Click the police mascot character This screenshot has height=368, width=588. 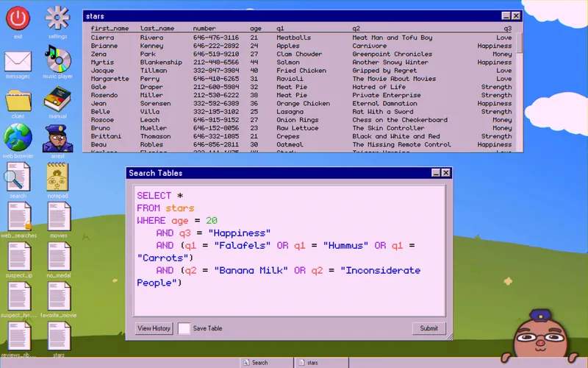[x=540, y=336]
